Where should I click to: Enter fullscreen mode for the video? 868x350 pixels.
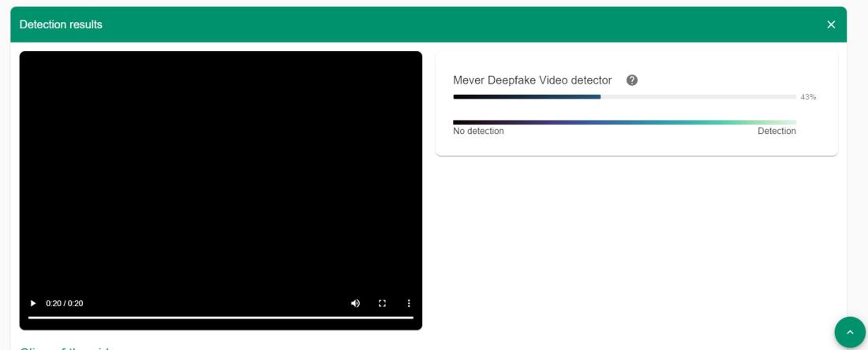[383, 303]
